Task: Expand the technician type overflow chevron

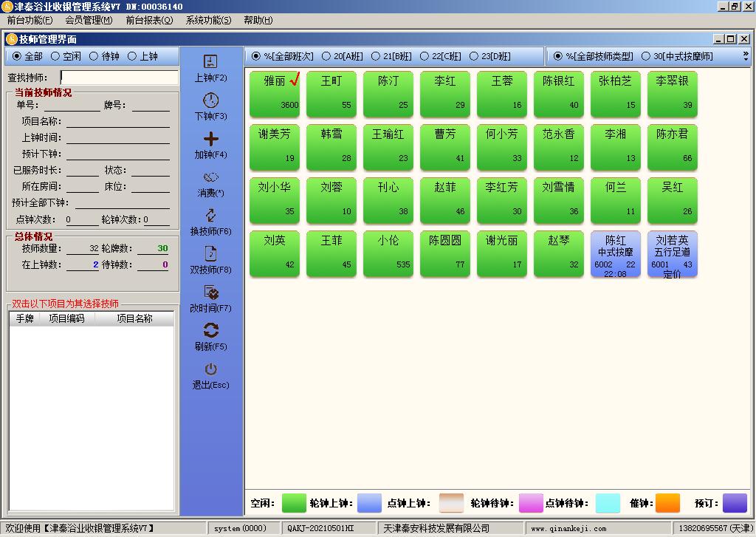Action: click(745, 56)
